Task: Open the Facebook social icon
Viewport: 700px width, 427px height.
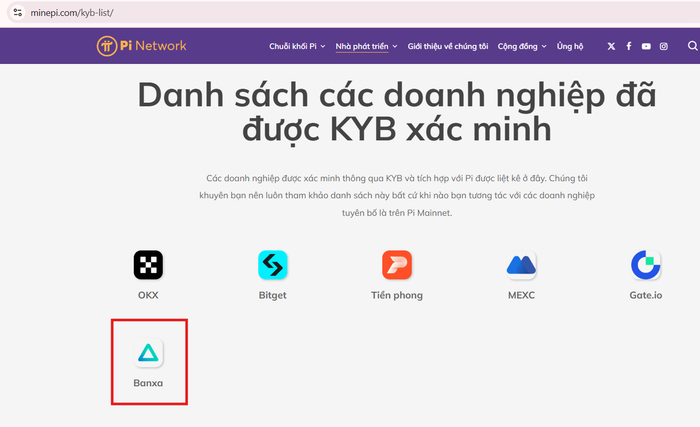Action: point(629,46)
